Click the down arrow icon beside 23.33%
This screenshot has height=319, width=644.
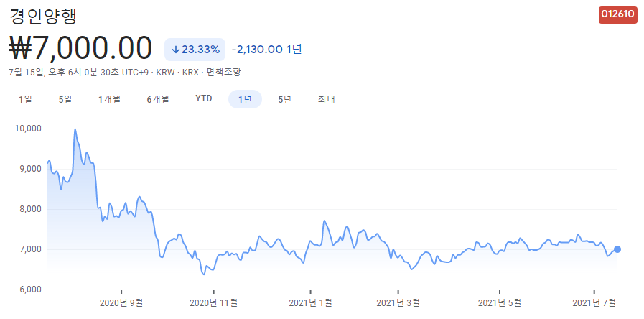click(176, 50)
